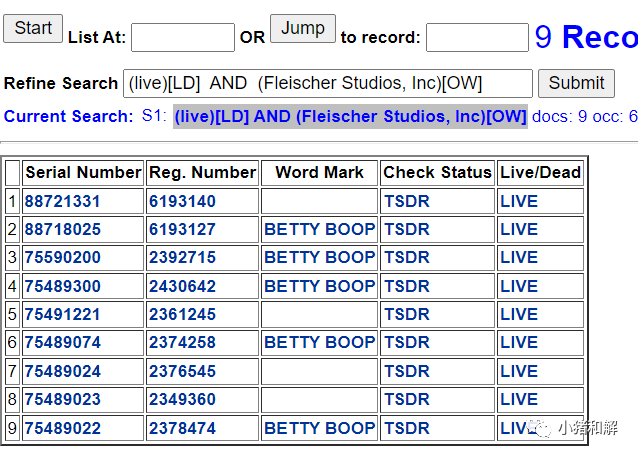Check TSDR status for serial 75489022

[x=407, y=428]
